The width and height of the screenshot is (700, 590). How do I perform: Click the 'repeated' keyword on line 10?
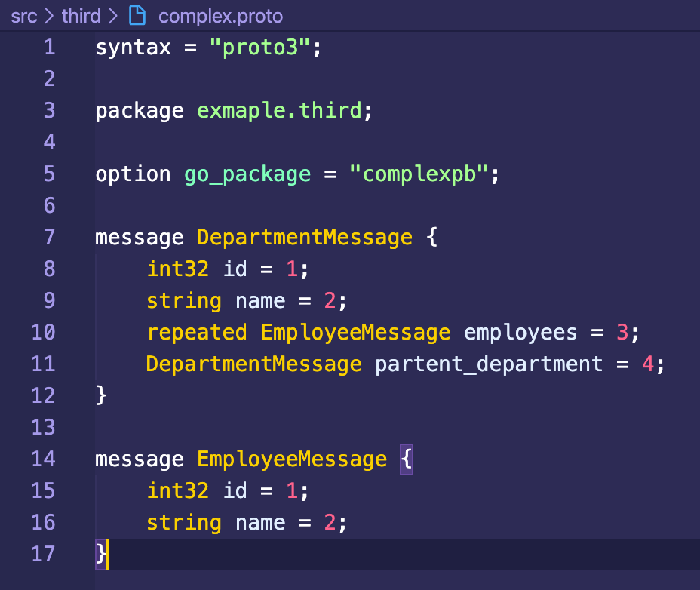click(197, 333)
